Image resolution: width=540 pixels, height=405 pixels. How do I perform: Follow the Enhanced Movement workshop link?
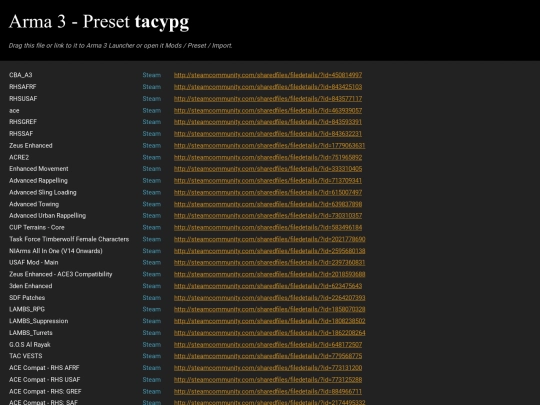click(268, 169)
